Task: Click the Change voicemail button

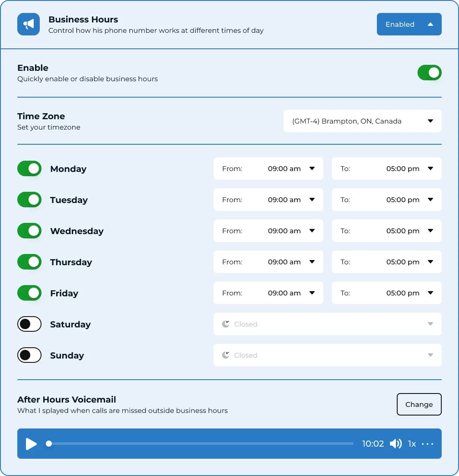Action: tap(419, 404)
